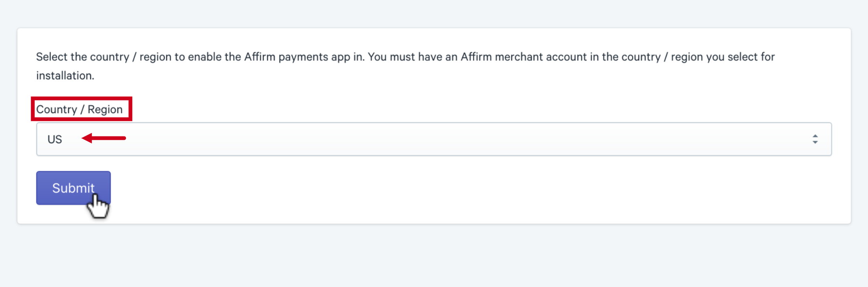
Task: Click the stepper arrows on the country selector
Action: pyautogui.click(x=814, y=139)
